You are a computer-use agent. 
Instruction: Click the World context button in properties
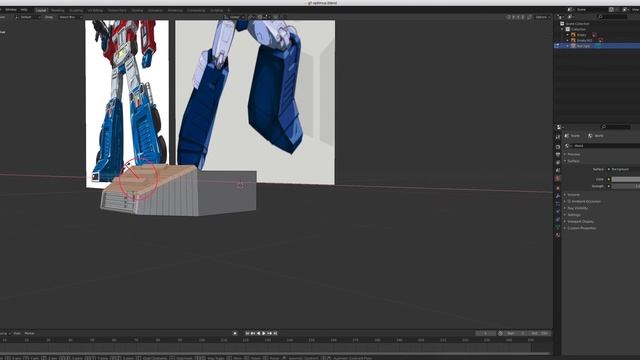coord(596,136)
